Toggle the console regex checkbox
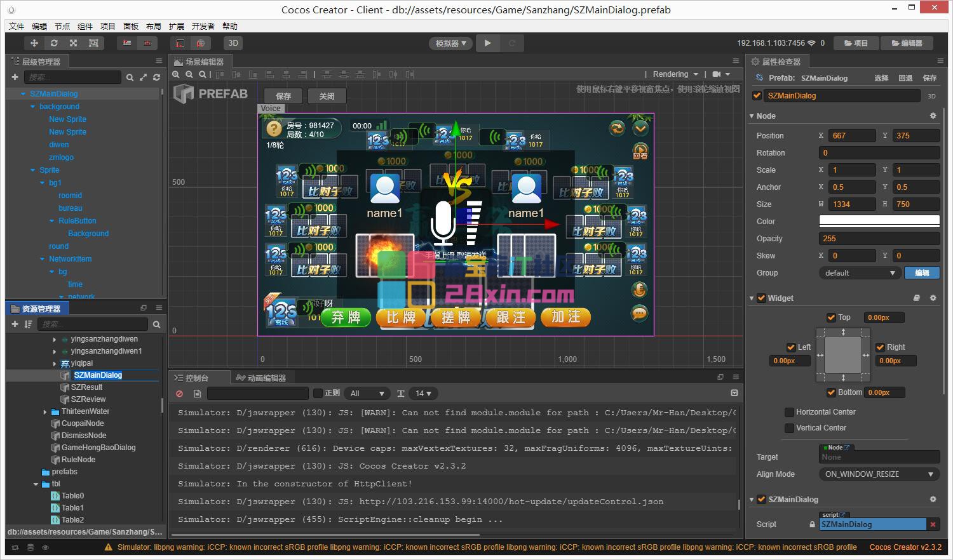 point(318,394)
